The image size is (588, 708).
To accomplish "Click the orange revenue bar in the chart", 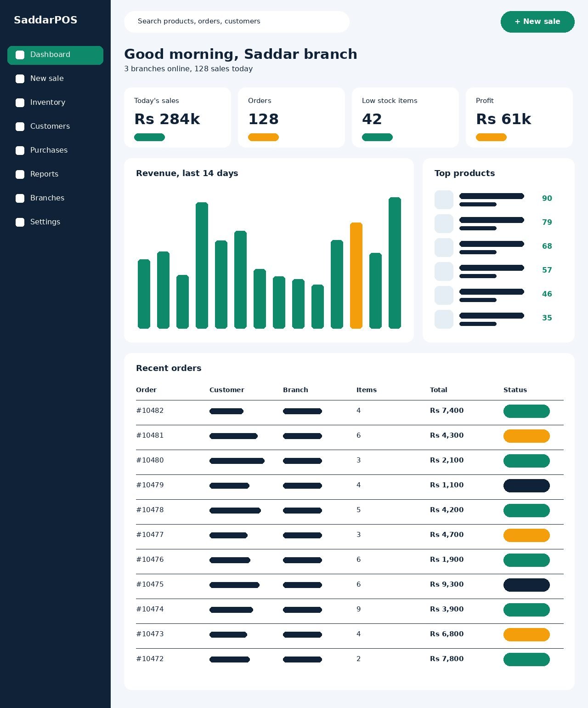I will click(356, 275).
